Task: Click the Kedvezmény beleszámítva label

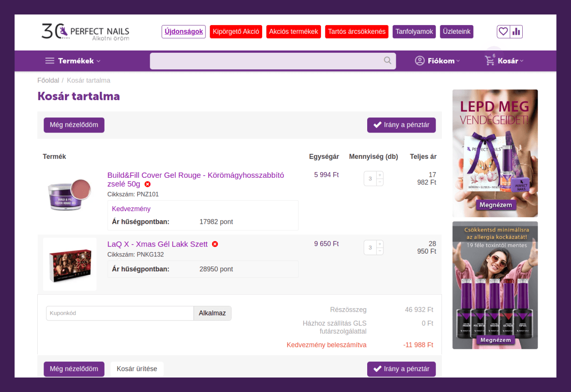Action: [326, 345]
